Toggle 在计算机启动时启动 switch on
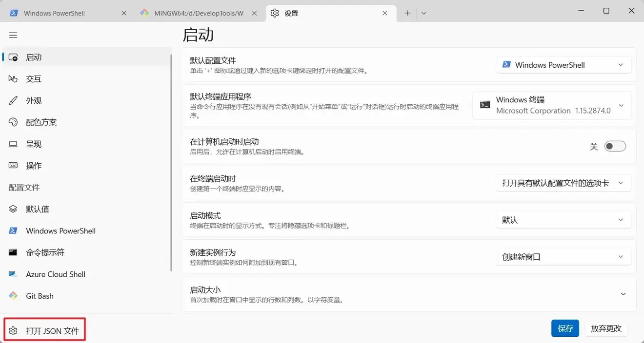The width and height of the screenshot is (644, 343). pos(615,147)
